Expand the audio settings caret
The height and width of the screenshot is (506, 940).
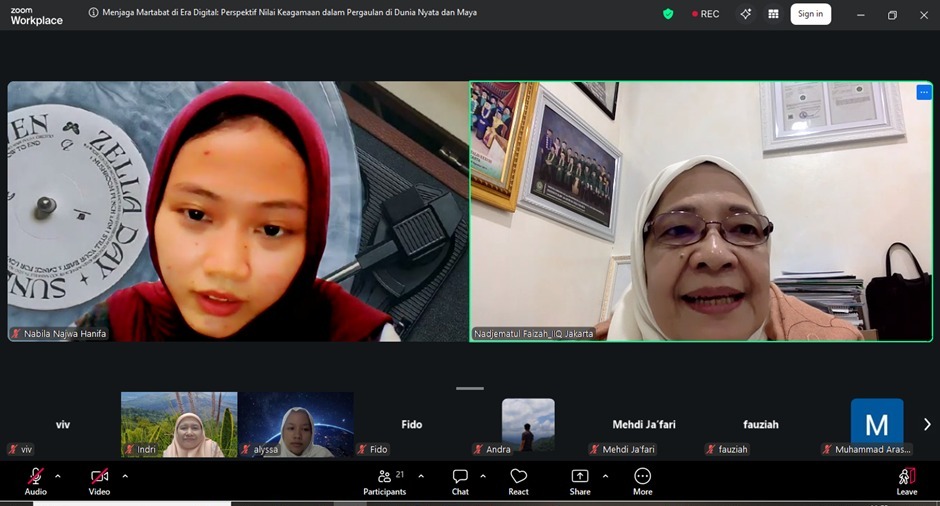(x=58, y=476)
